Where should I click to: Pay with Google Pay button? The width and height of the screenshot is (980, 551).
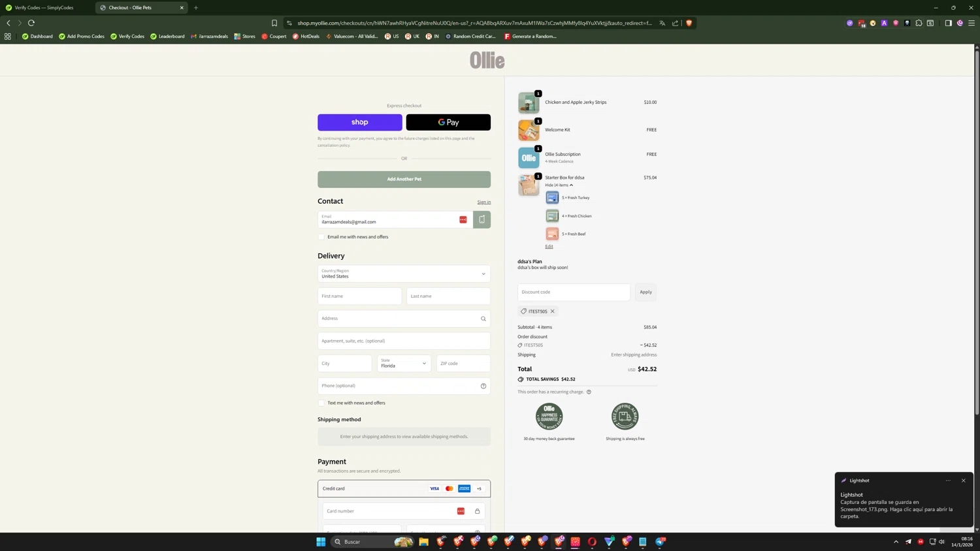(448, 122)
